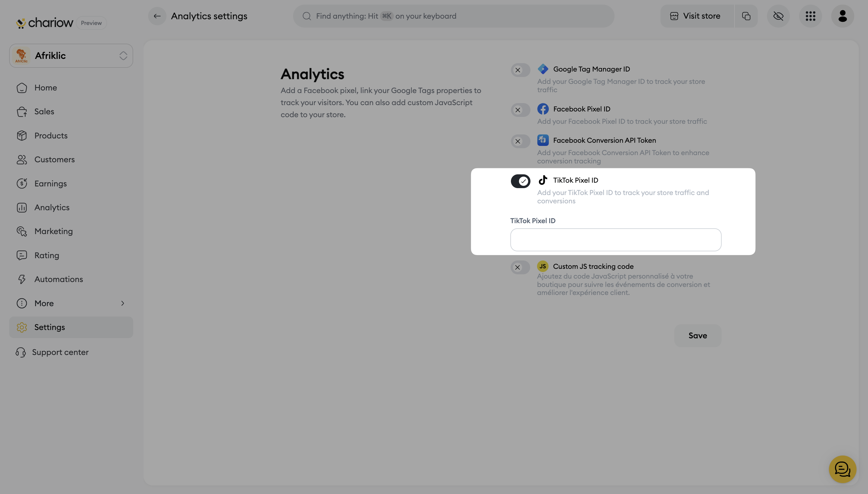Image resolution: width=868 pixels, height=494 pixels.
Task: Expand the More menu chevron
Action: point(123,303)
